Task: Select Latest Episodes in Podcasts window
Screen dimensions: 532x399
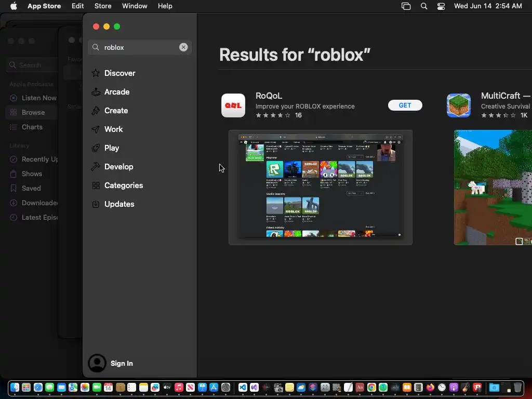Action: tap(33, 218)
